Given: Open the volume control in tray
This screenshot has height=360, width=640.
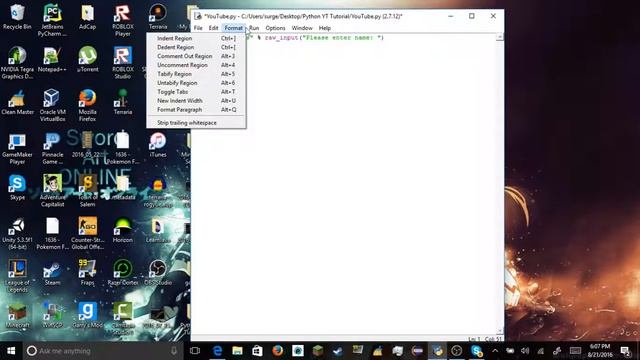Looking at the screenshot, I should [525, 351].
